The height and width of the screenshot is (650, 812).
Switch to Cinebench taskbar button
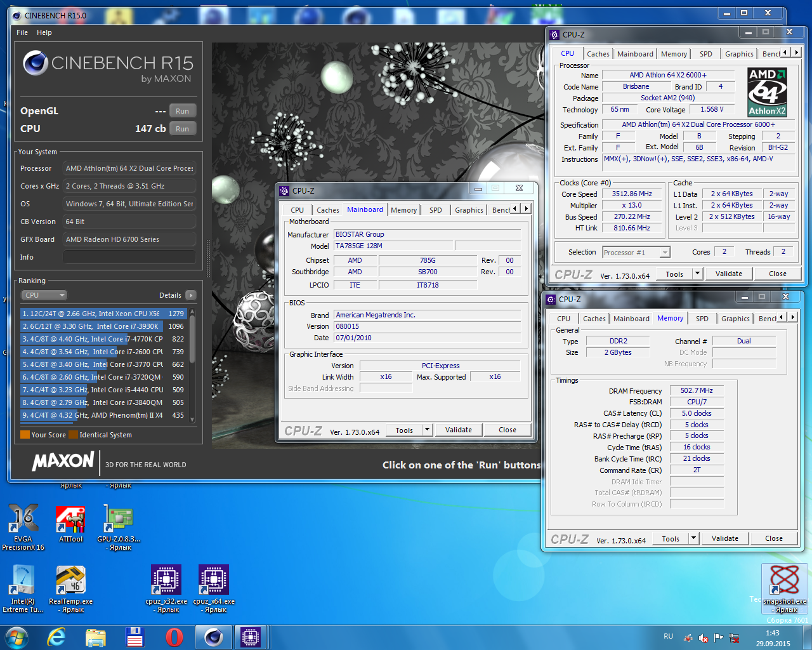(x=213, y=637)
